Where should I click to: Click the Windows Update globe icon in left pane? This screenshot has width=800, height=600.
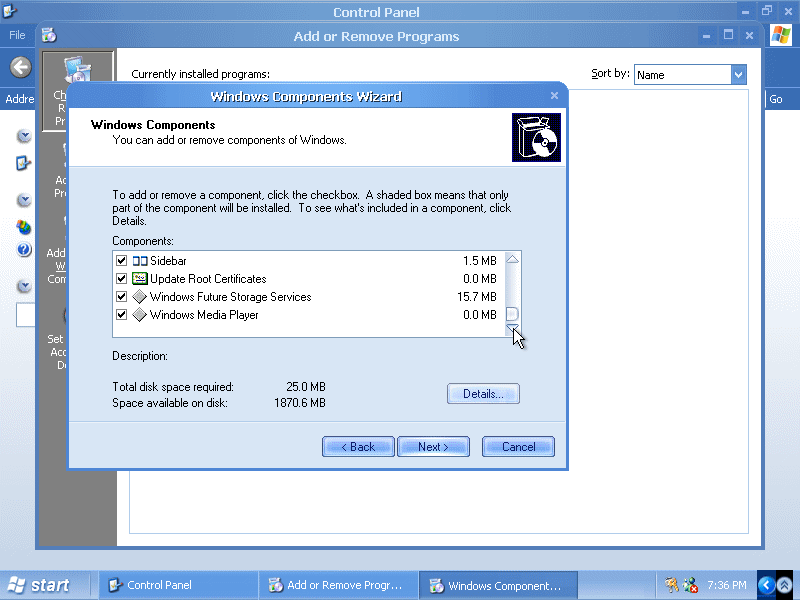23,227
